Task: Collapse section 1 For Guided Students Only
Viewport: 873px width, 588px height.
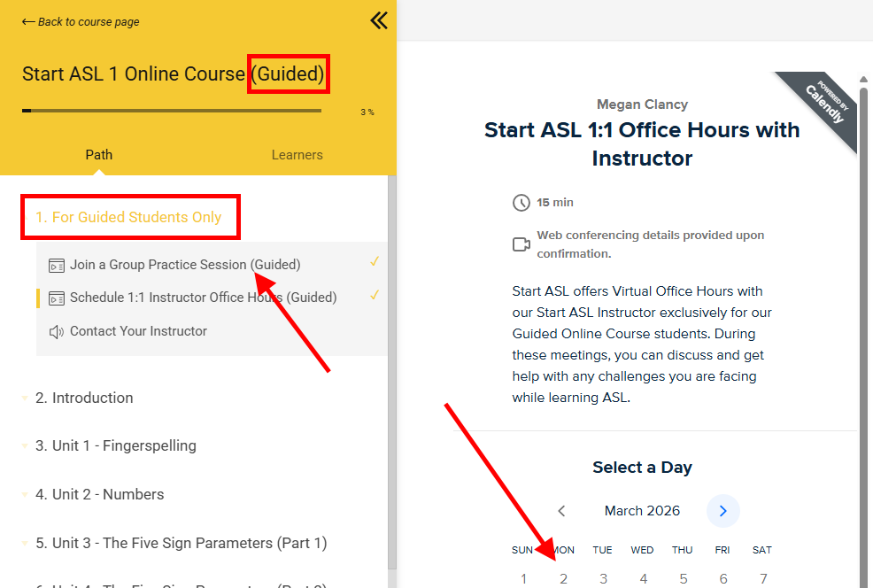Action: click(x=128, y=217)
